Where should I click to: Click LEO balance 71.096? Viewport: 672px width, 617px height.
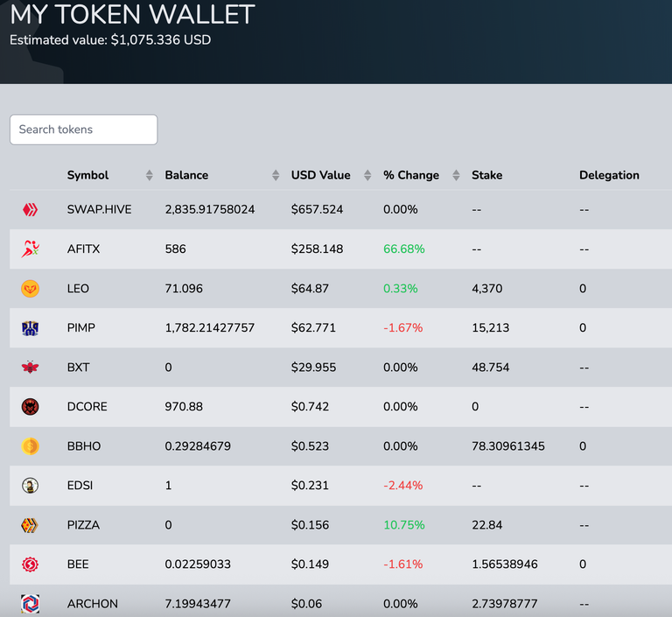pos(184,289)
